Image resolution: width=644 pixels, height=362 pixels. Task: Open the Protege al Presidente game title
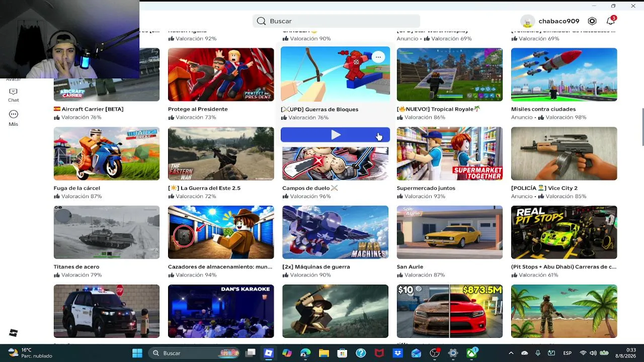(198, 109)
